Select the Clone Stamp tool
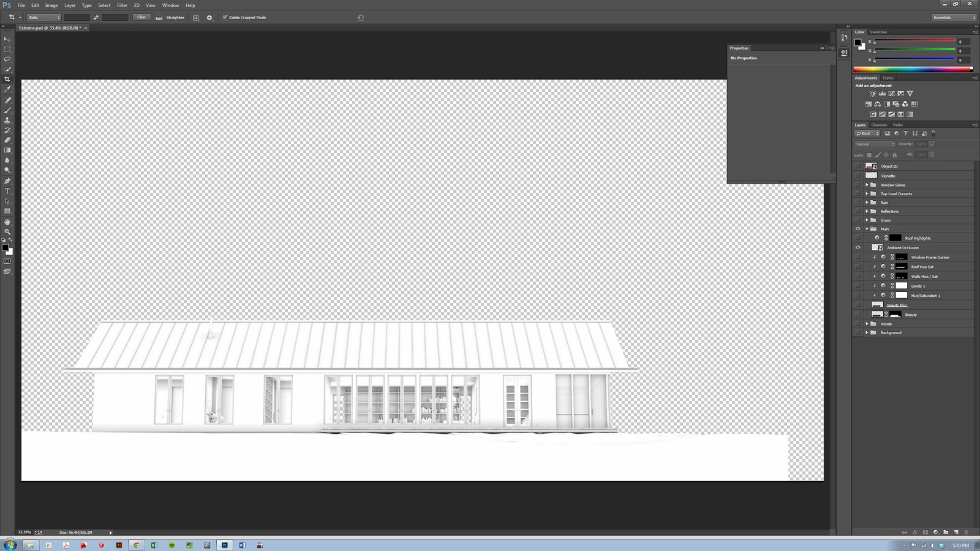 [7, 119]
